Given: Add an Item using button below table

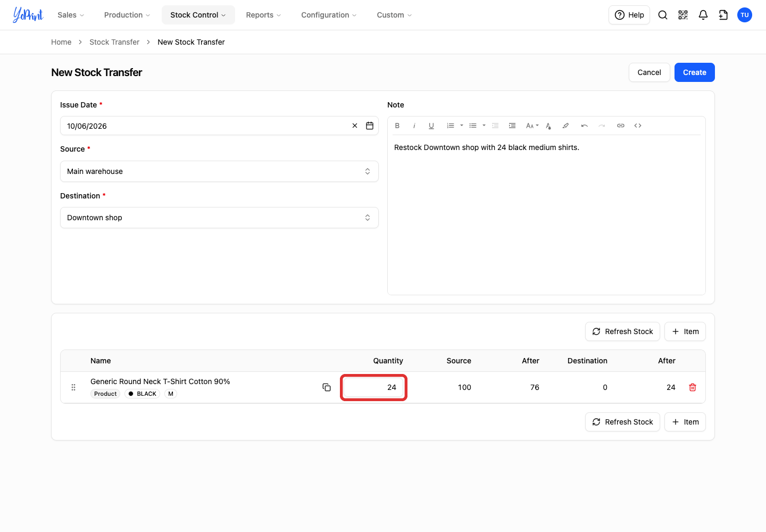Looking at the screenshot, I should (x=685, y=422).
